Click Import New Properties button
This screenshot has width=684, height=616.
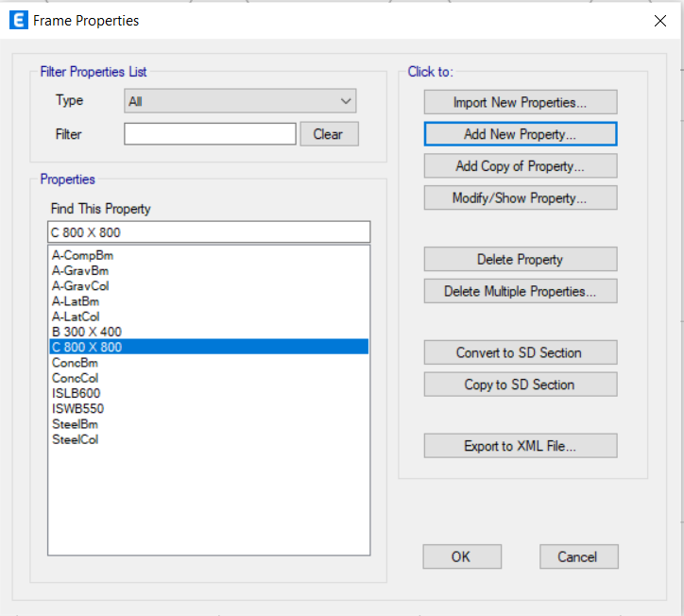pos(521,102)
